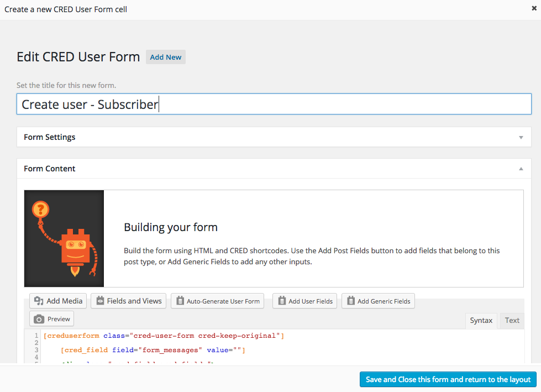Open the Fields and Views label
The image size is (541, 392).
134,301
